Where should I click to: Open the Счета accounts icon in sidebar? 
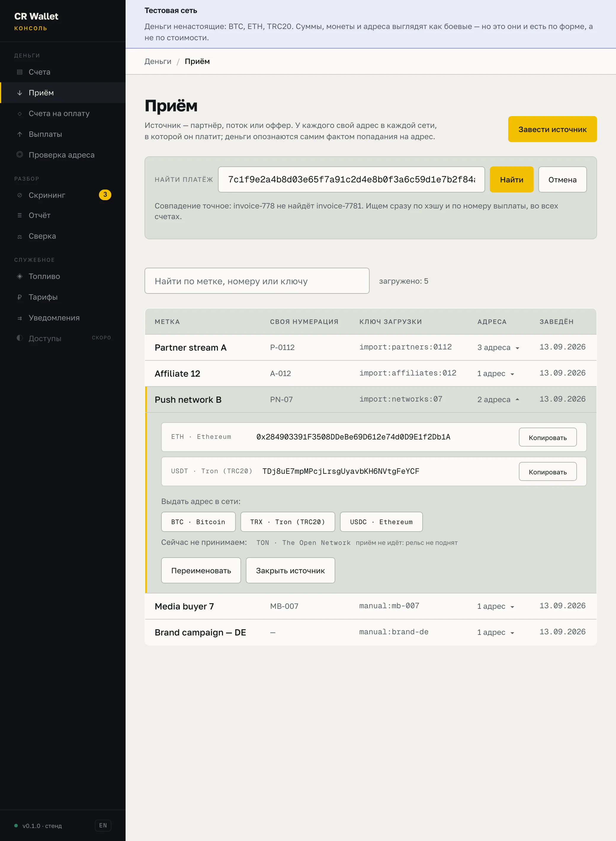pyautogui.click(x=20, y=72)
